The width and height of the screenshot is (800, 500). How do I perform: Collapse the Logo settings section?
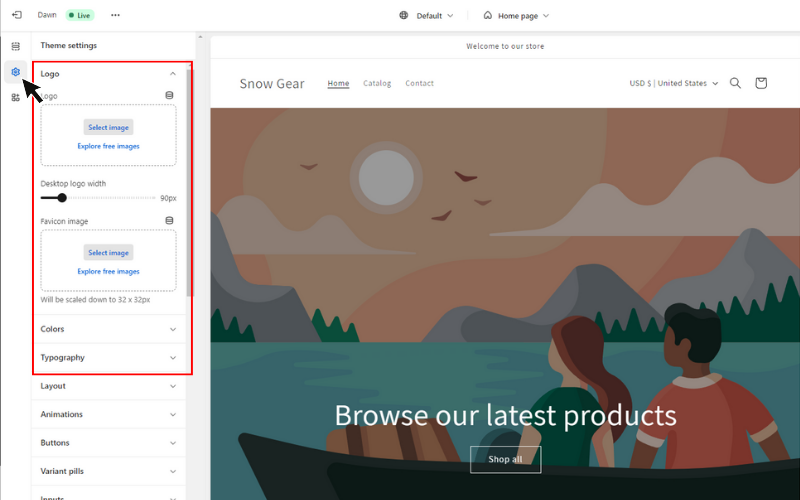pos(108,74)
